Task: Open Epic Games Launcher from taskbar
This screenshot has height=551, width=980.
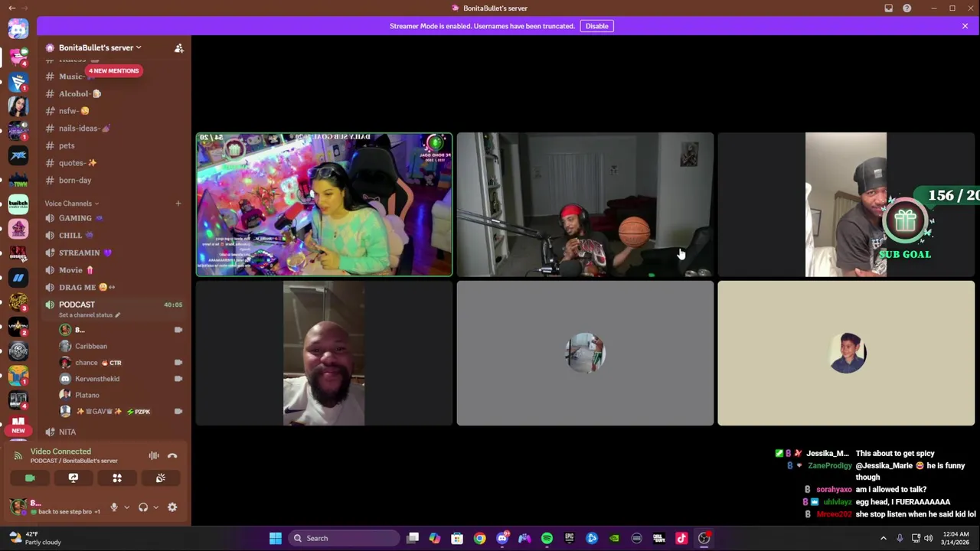Action: (x=569, y=538)
